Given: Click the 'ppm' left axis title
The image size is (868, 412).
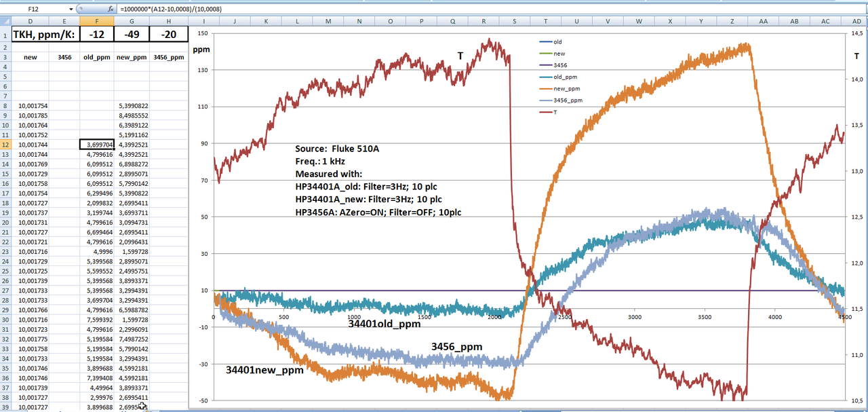Looking at the screenshot, I should [201, 50].
